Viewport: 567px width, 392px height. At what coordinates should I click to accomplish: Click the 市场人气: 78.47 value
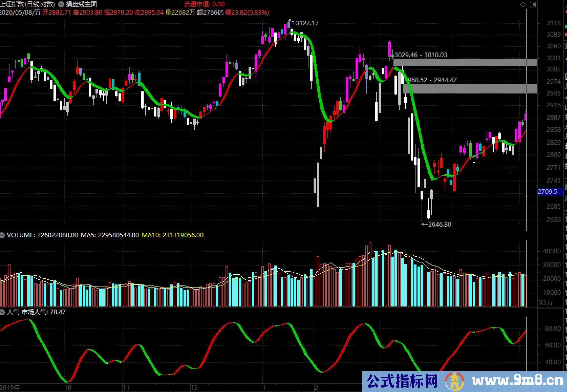[44, 312]
